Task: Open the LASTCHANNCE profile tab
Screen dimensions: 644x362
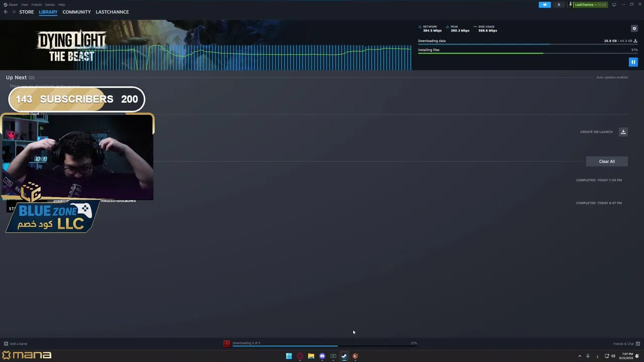Action: [112, 12]
